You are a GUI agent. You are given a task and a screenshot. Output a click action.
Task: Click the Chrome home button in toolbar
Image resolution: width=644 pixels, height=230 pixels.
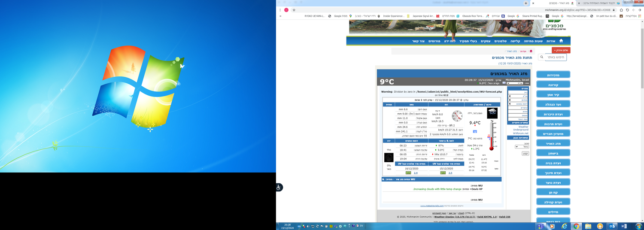pos(621,10)
